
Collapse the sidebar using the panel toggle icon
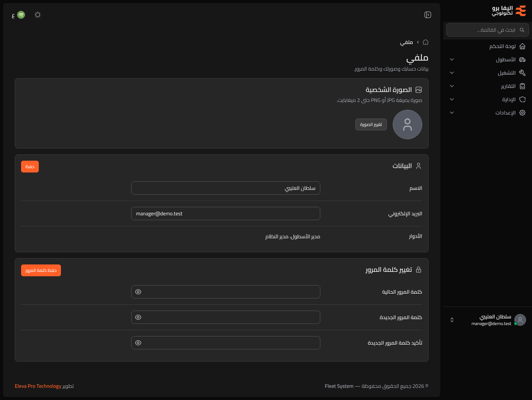pyautogui.click(x=428, y=15)
